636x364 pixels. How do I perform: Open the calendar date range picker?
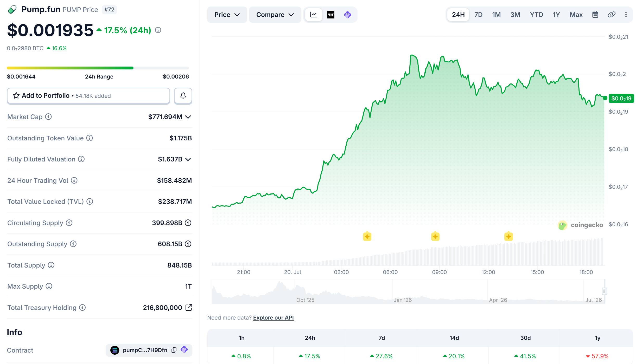coord(595,15)
